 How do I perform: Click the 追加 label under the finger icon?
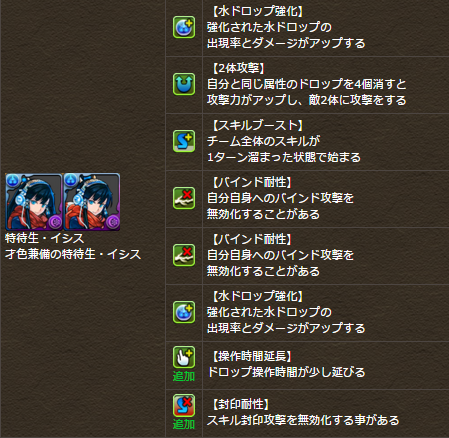184,376
